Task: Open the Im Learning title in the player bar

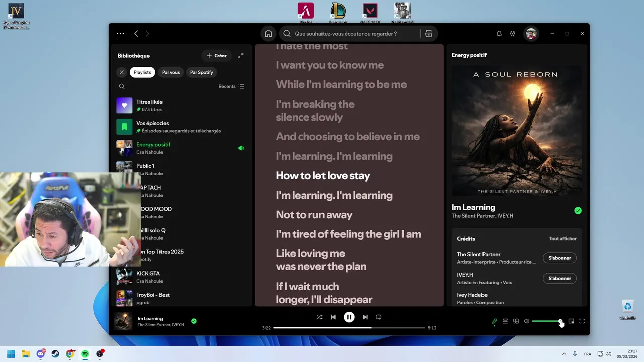Action: 150,318
